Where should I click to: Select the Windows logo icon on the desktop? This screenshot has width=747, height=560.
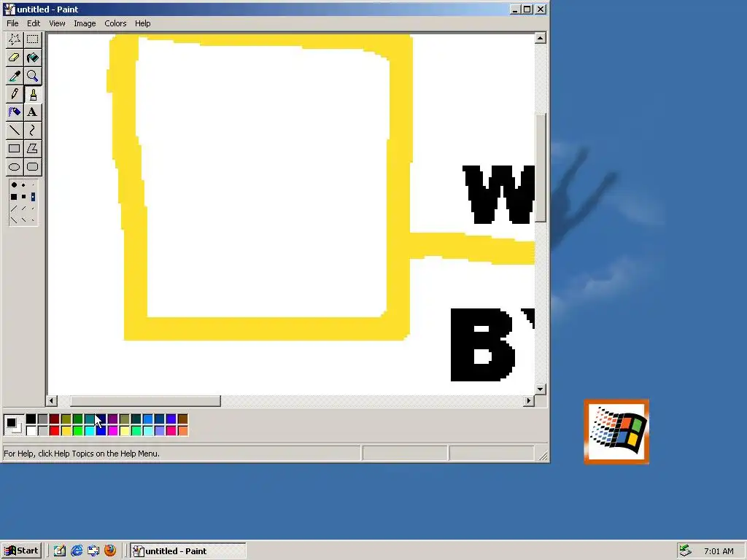click(x=616, y=432)
